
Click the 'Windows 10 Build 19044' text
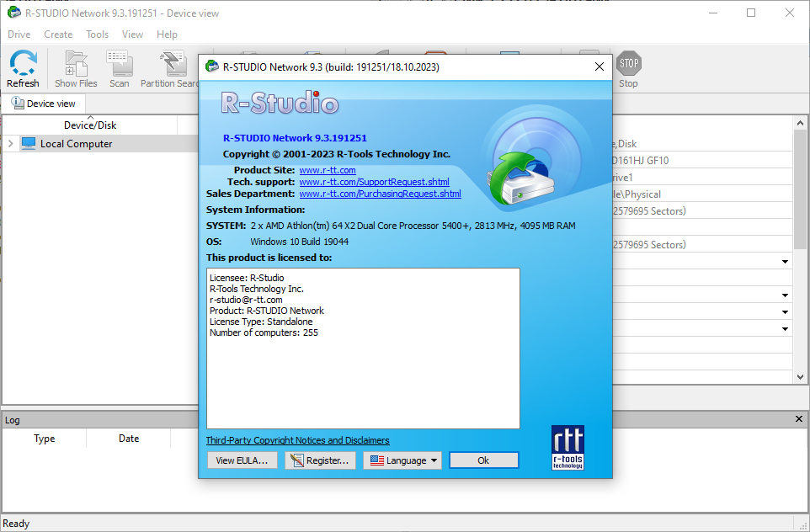299,242
